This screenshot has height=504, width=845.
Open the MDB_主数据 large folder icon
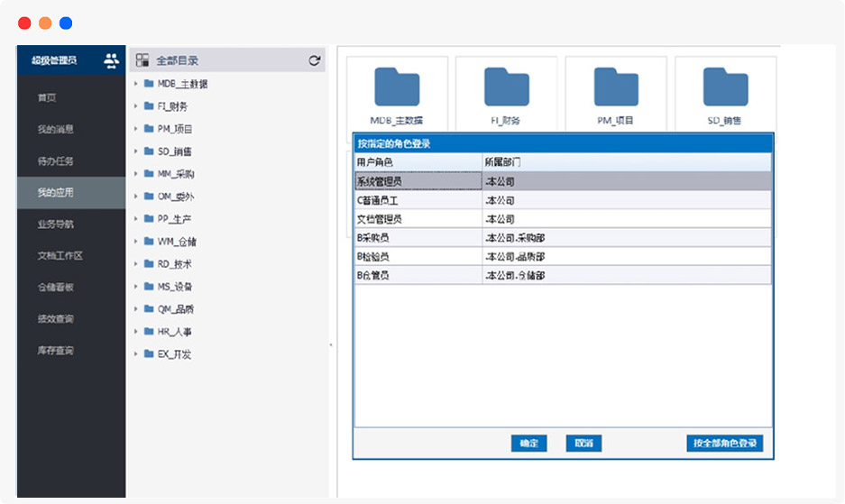397,87
